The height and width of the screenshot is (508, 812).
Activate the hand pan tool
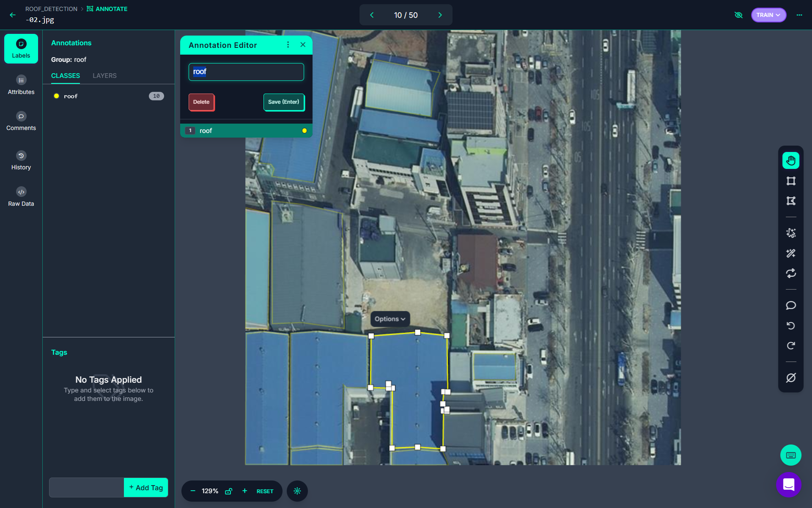[790, 160]
